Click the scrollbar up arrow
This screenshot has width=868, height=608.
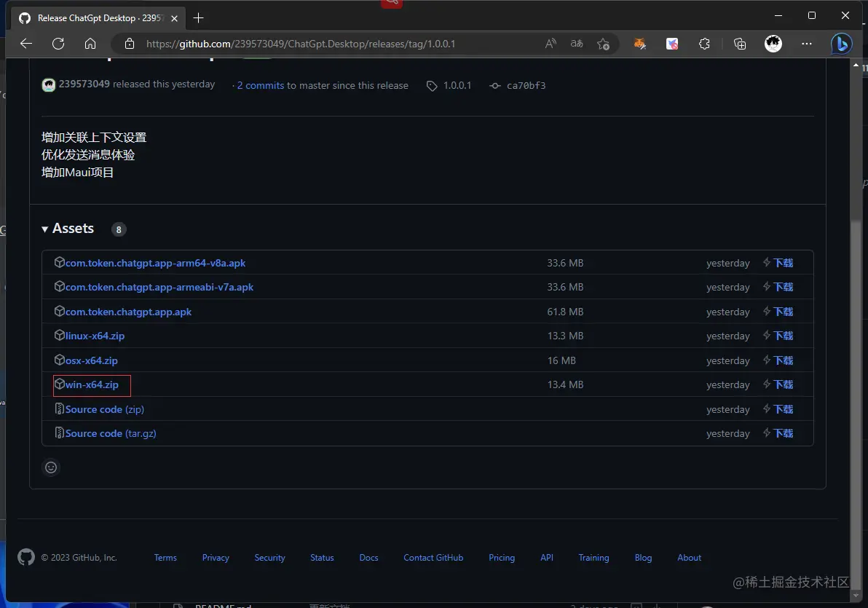point(856,66)
